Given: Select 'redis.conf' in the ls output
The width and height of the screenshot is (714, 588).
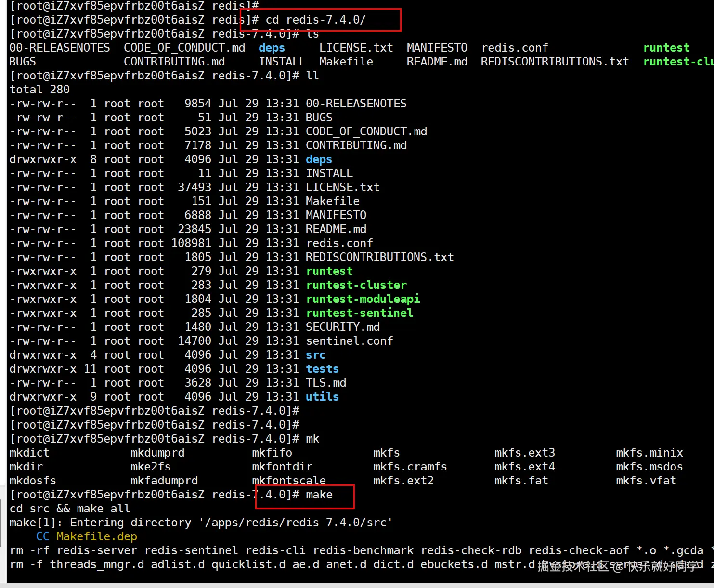Looking at the screenshot, I should coord(515,48).
